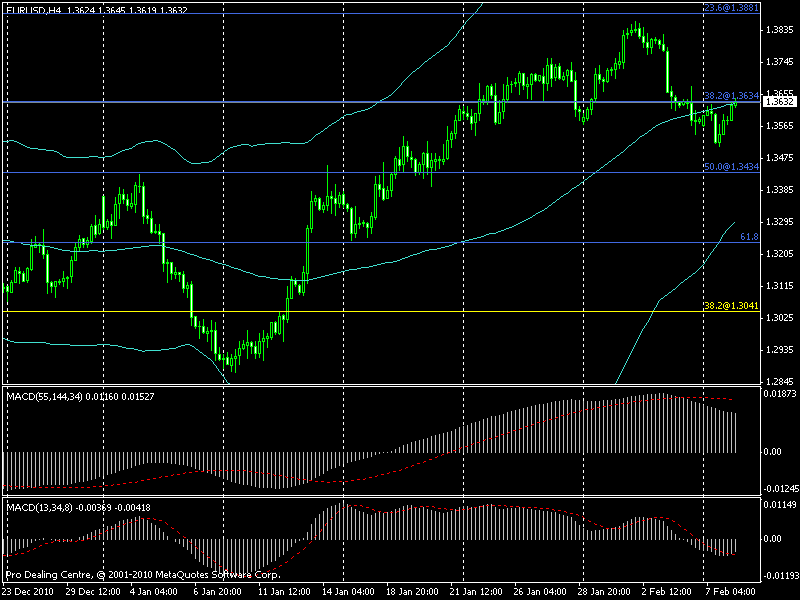Click the 18 Jan 20:00 time label
Image resolution: width=800 pixels, height=600 pixels.
pyautogui.click(x=412, y=592)
